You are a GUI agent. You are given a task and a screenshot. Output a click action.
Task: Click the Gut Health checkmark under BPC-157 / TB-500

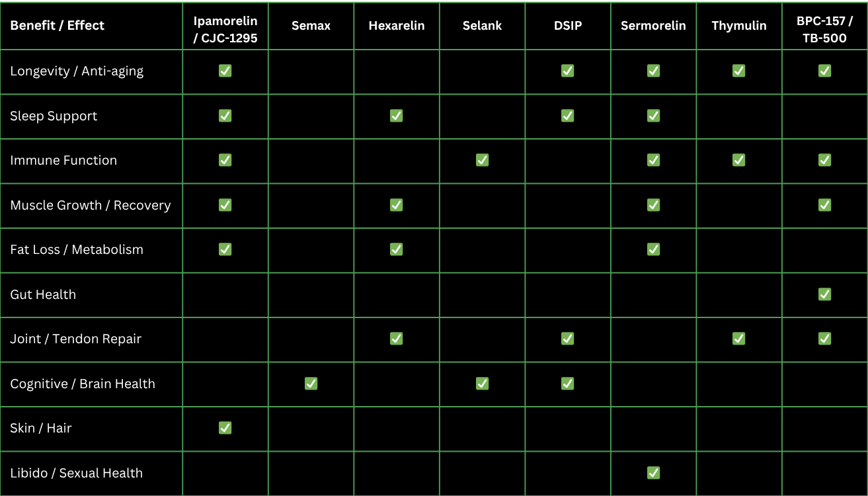824,294
